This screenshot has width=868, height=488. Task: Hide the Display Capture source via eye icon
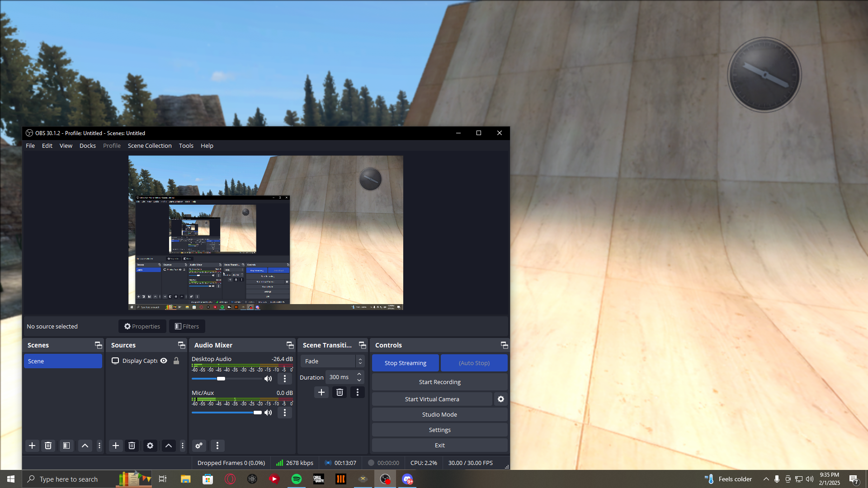pyautogui.click(x=164, y=361)
